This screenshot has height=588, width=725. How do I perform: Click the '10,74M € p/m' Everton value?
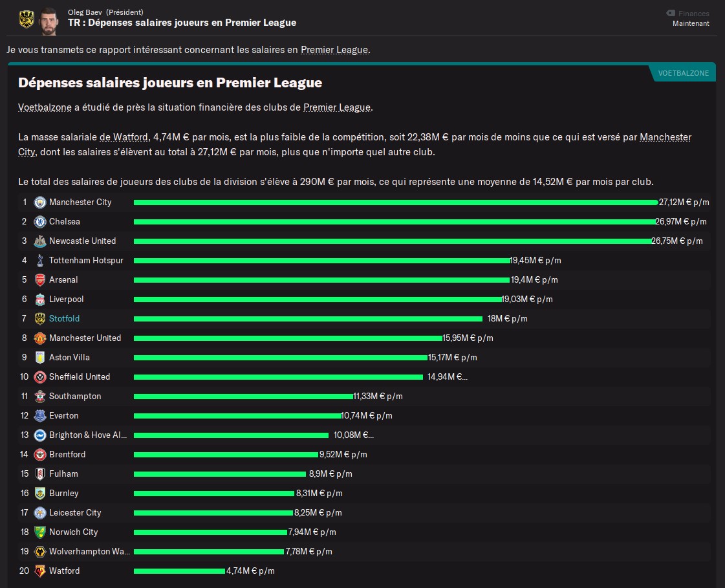[x=367, y=416]
